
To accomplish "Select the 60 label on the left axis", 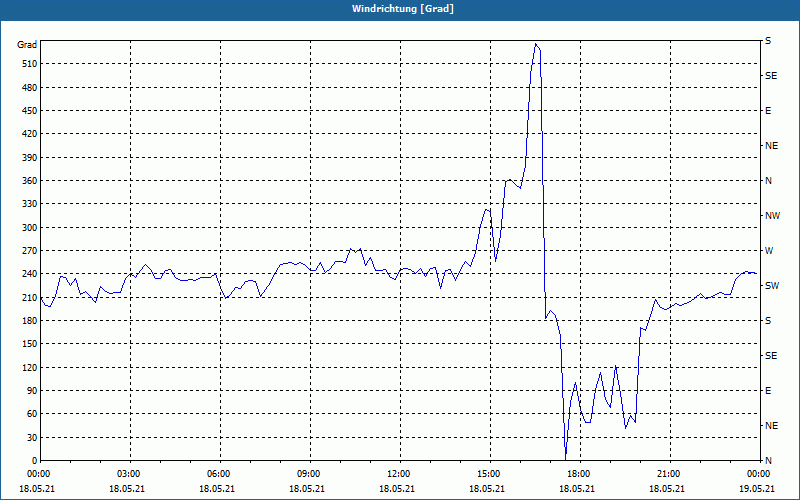I will 31,414.
